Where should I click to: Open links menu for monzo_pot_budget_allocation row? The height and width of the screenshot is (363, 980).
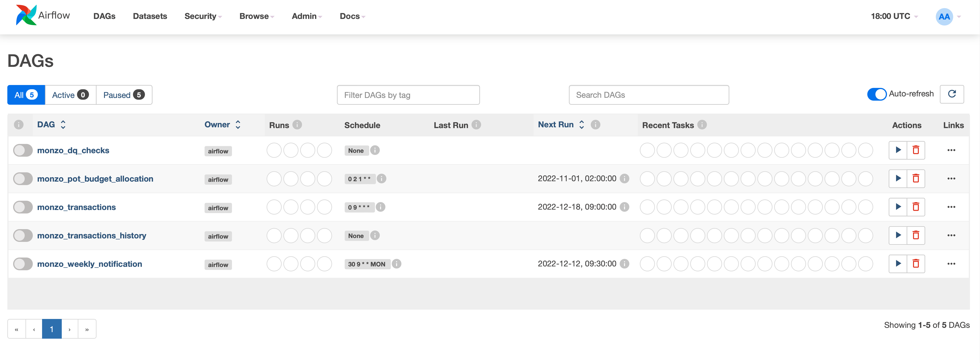click(x=951, y=179)
